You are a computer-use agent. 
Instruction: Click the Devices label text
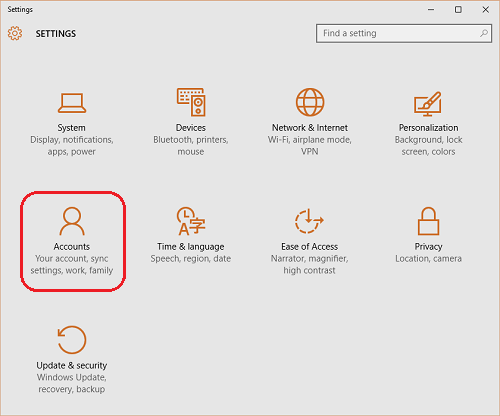coord(191,128)
